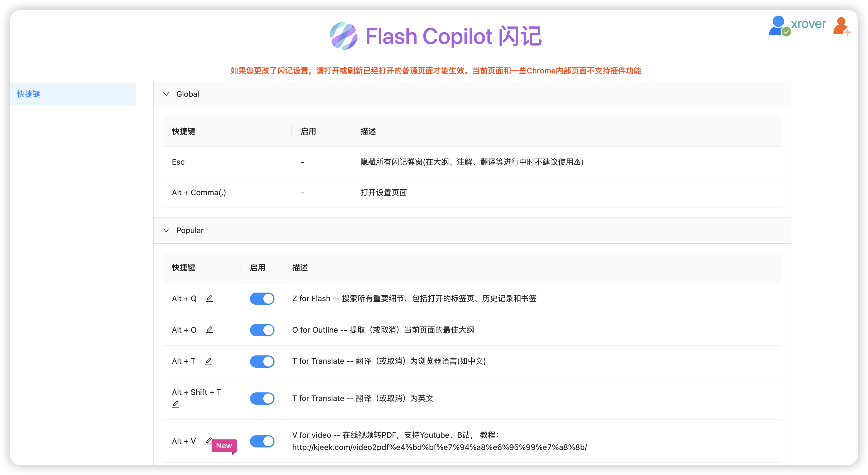Click the Alt + Shift + T shortcut label
The width and height of the screenshot is (868, 475).
tap(197, 392)
